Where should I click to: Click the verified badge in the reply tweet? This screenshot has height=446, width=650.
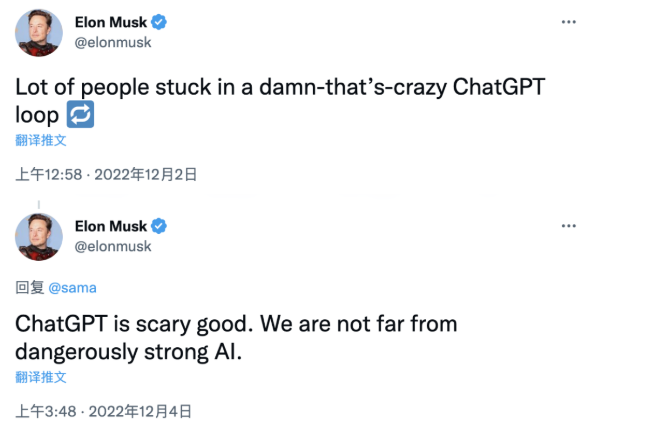(159, 226)
